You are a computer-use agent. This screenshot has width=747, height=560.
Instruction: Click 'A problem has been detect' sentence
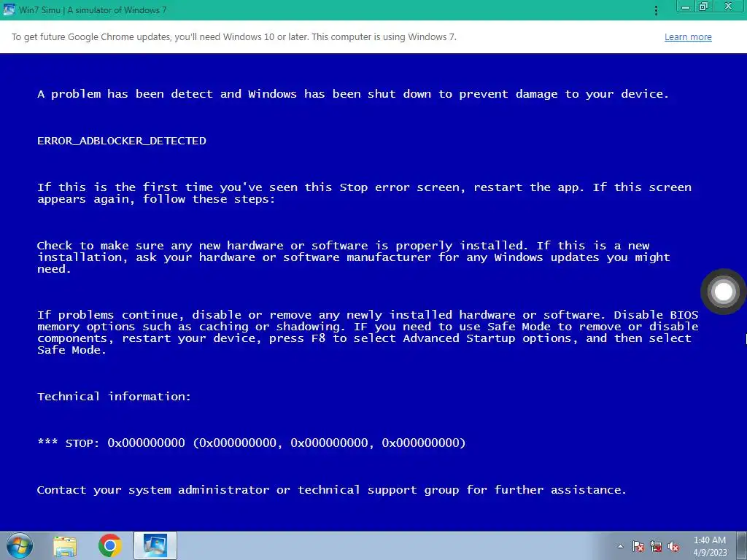coord(353,94)
